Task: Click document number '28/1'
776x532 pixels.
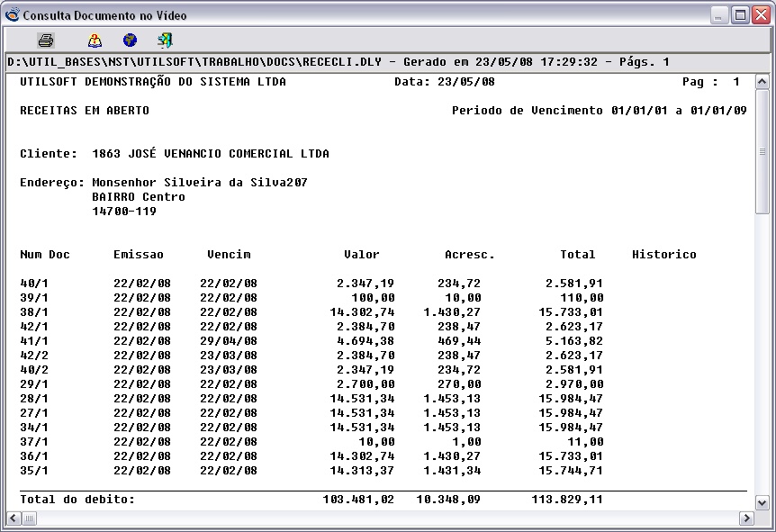Action: [34, 398]
